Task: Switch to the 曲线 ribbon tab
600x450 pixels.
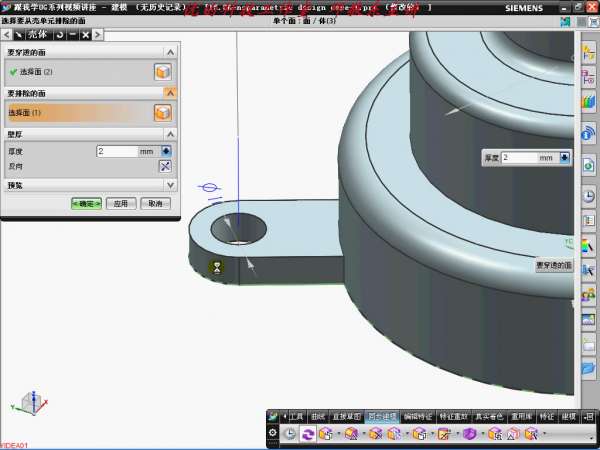Action: pos(318,416)
